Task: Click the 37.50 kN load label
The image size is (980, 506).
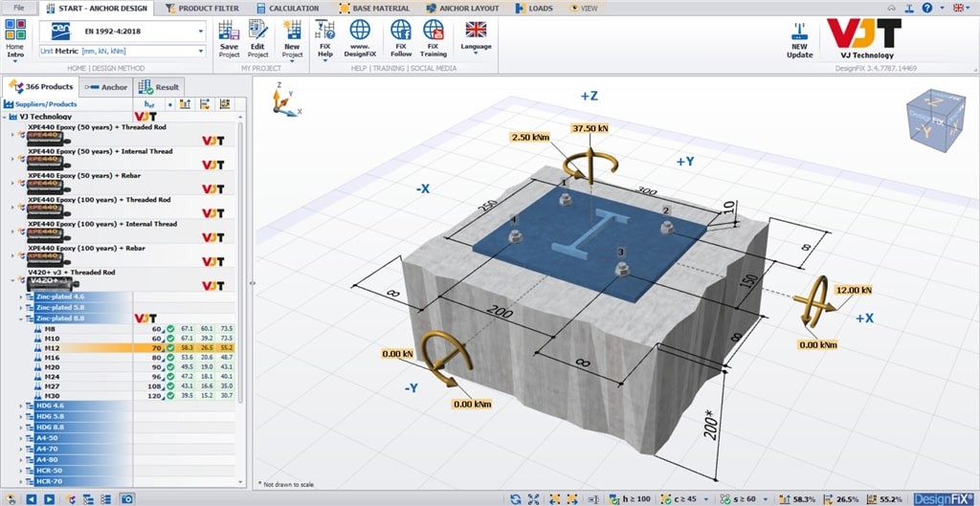Action: (590, 128)
